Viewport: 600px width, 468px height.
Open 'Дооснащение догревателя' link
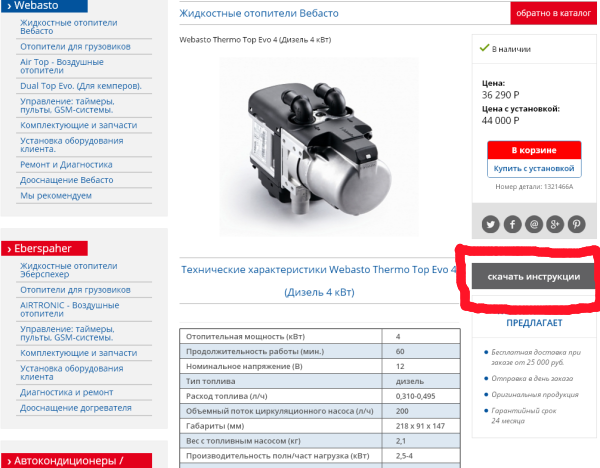tap(75, 408)
